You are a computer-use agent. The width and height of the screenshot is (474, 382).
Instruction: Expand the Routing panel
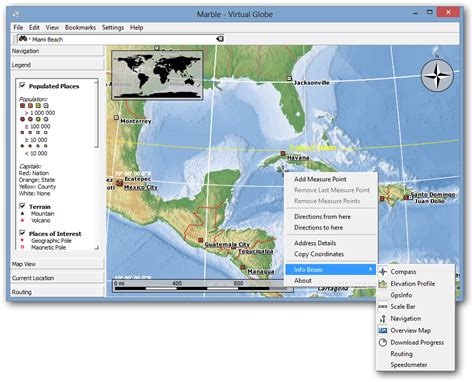[x=57, y=292]
